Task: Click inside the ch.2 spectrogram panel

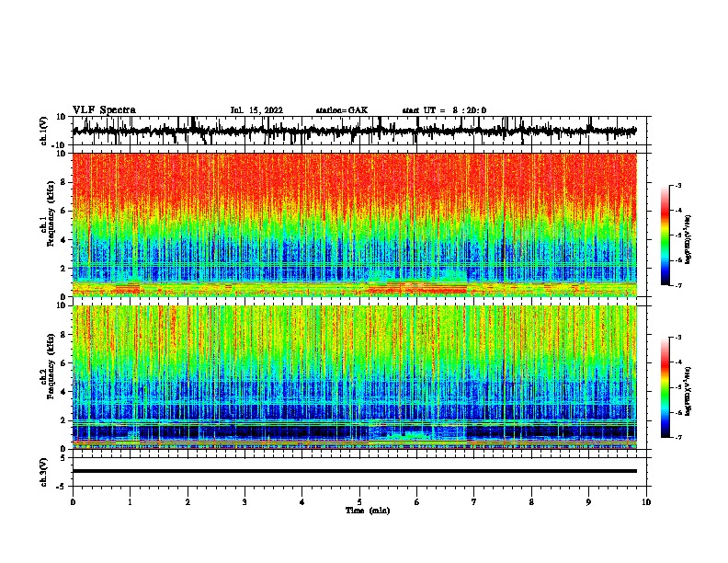Action: [355, 377]
